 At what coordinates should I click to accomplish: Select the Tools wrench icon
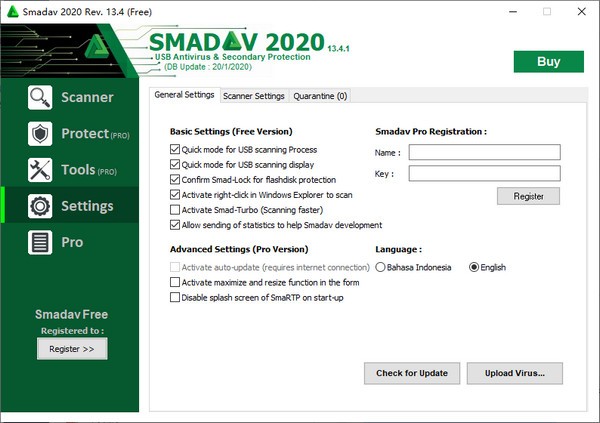point(40,170)
